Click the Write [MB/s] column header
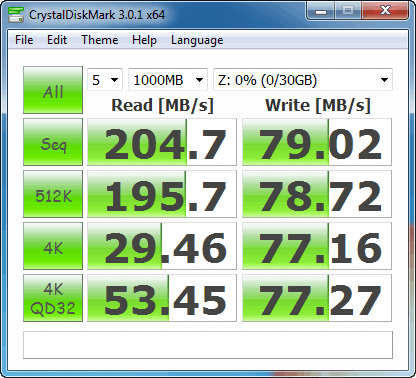416x378 pixels. (318, 105)
